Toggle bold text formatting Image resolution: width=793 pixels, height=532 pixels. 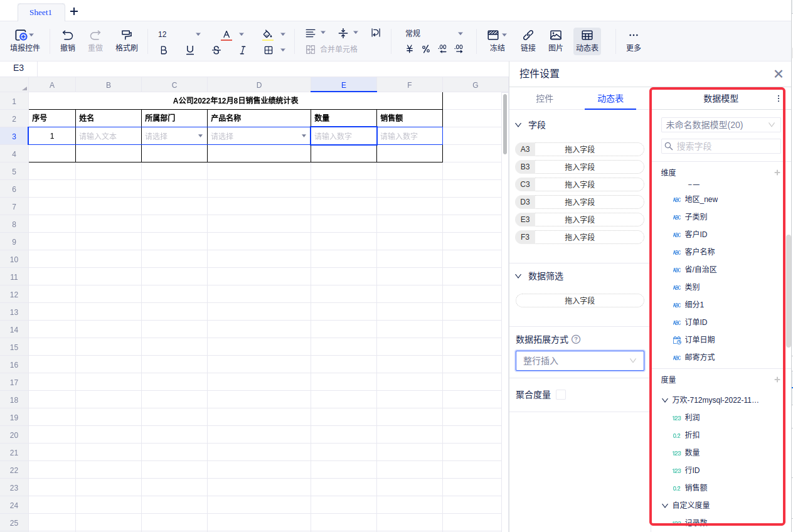(x=164, y=50)
